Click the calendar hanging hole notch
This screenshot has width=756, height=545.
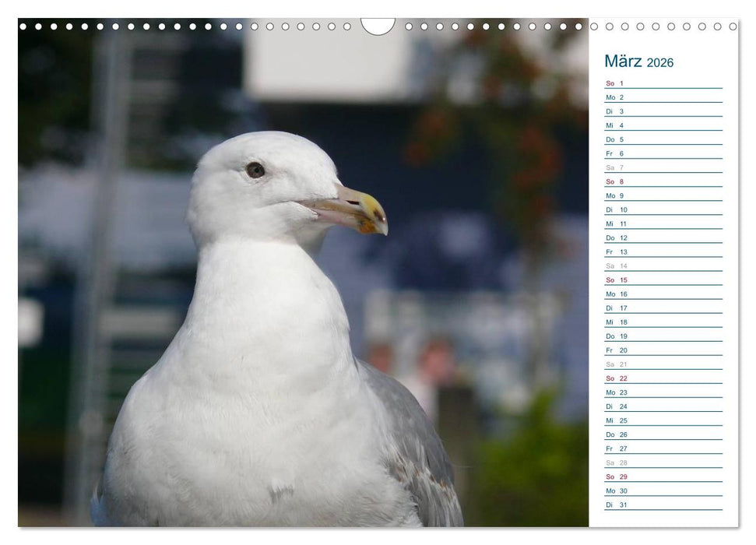coord(378,26)
